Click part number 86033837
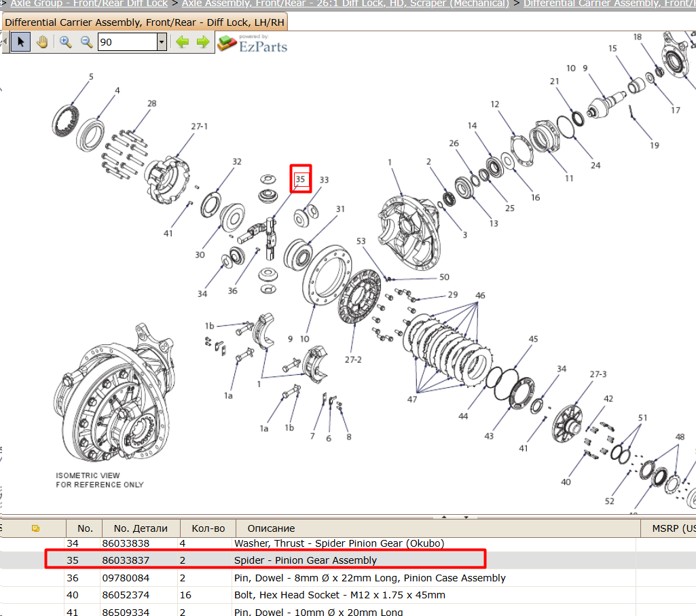Screen dimensions: 696x616 coord(126,560)
